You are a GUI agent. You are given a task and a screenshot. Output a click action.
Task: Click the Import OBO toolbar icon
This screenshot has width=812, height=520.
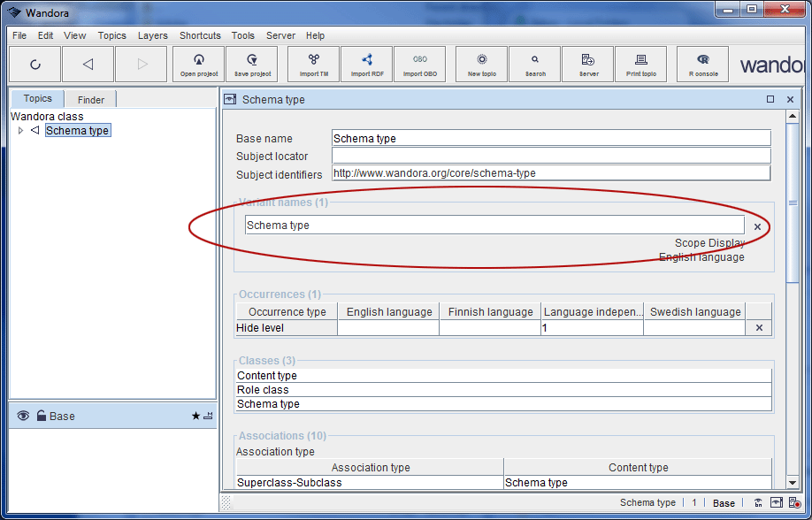(x=419, y=65)
